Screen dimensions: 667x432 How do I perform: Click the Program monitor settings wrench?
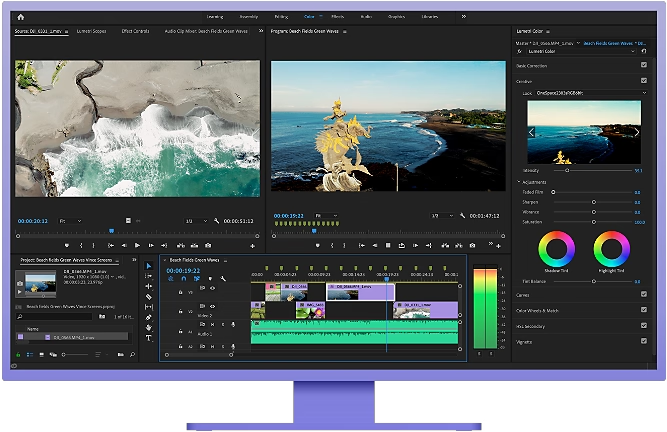click(x=462, y=215)
